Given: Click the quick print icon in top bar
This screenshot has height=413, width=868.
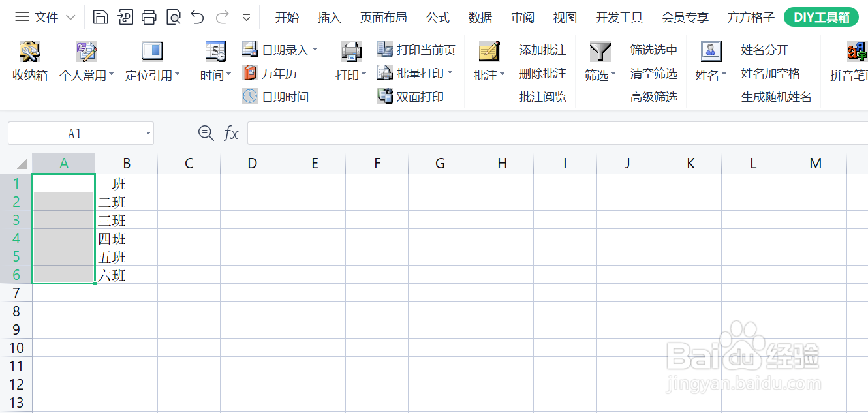Looking at the screenshot, I should [x=149, y=18].
